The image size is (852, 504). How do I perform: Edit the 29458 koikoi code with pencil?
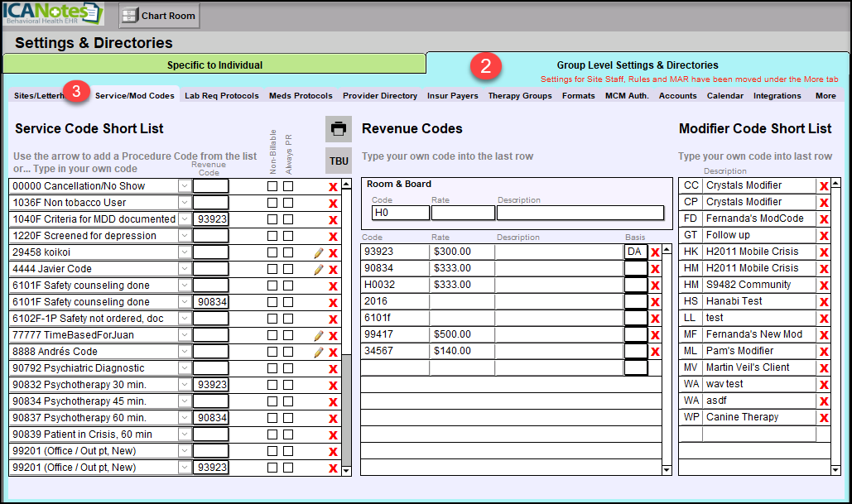318,252
